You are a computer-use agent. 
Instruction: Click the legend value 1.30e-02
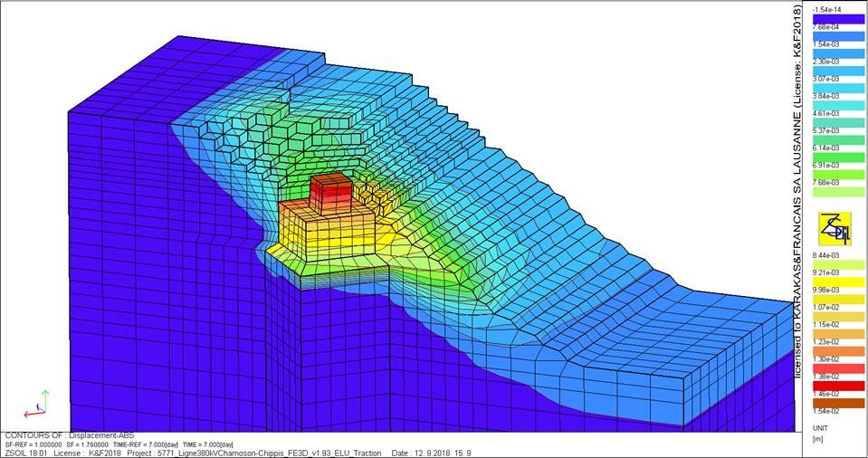coord(826,359)
